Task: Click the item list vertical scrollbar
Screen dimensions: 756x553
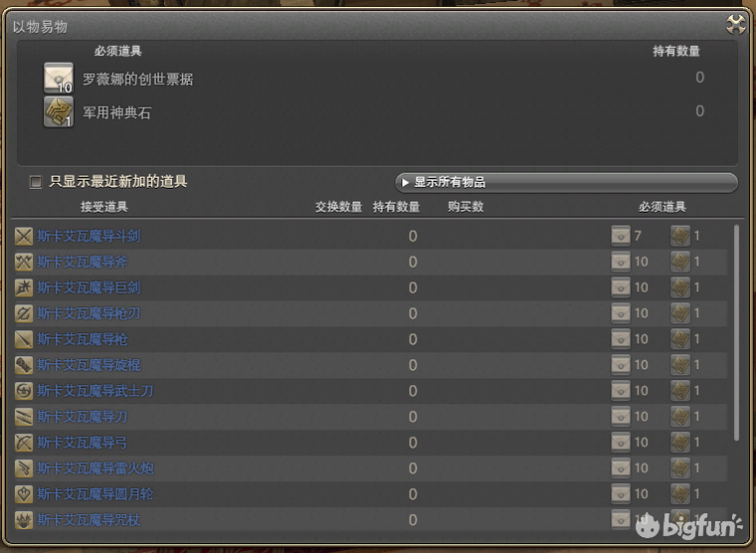Action: pyautogui.click(x=736, y=332)
